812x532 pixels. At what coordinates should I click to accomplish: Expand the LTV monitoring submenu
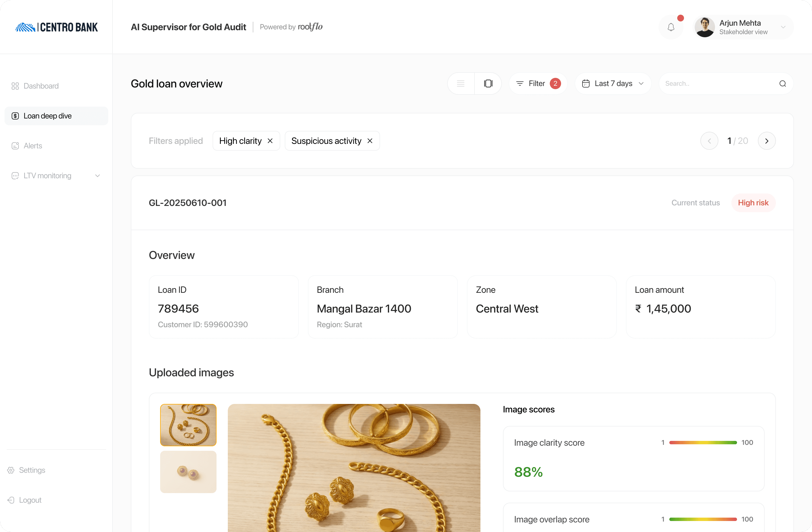98,176
